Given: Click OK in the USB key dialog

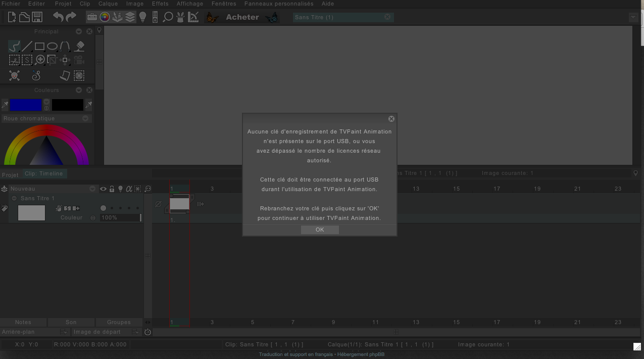Looking at the screenshot, I should pos(320,230).
